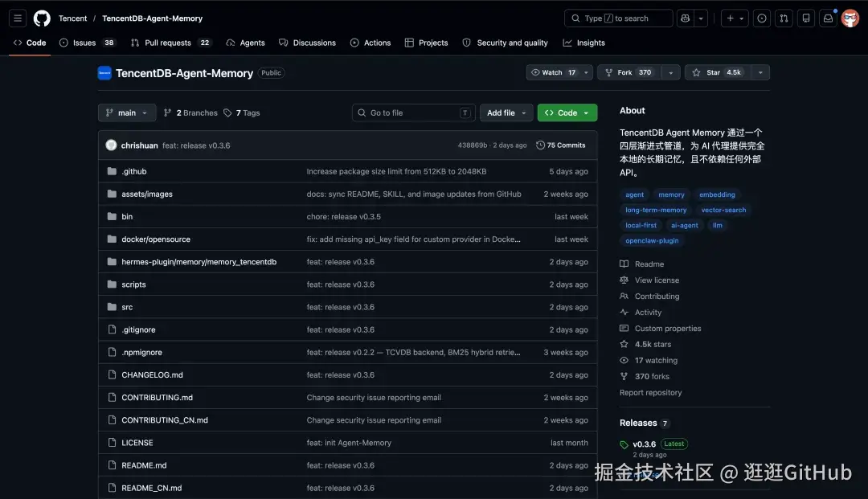Open the src folder icon
Image resolution: width=868 pixels, height=499 pixels.
(x=112, y=307)
